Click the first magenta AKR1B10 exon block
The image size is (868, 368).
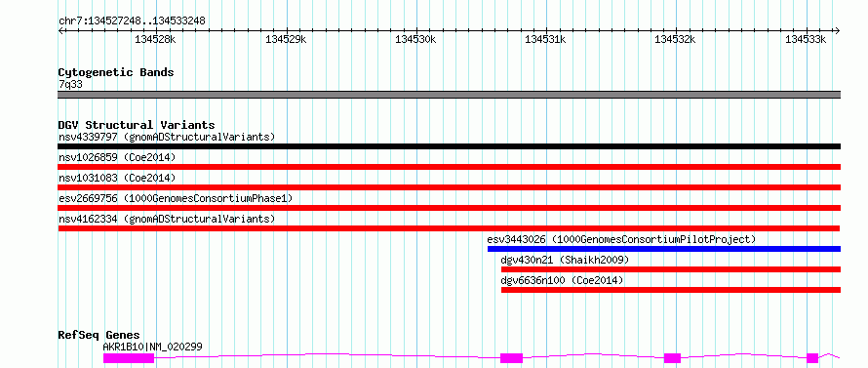pyautogui.click(x=129, y=358)
